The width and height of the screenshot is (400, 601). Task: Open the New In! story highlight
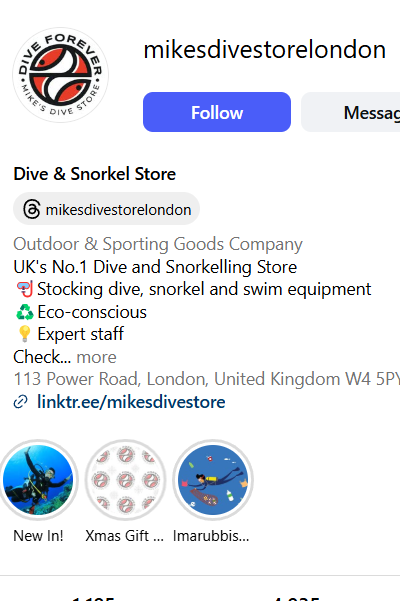(38, 479)
